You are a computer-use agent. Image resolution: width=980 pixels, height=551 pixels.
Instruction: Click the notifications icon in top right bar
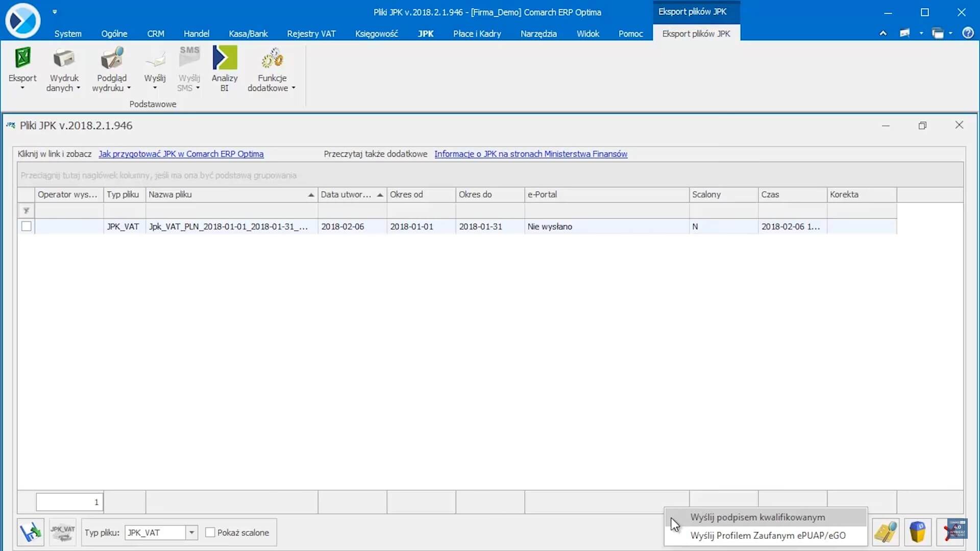(x=905, y=33)
